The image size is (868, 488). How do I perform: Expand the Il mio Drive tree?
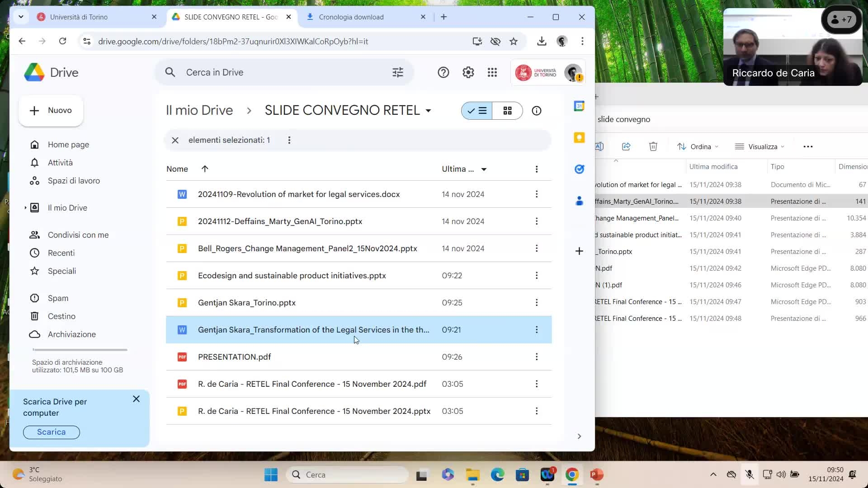(x=25, y=208)
